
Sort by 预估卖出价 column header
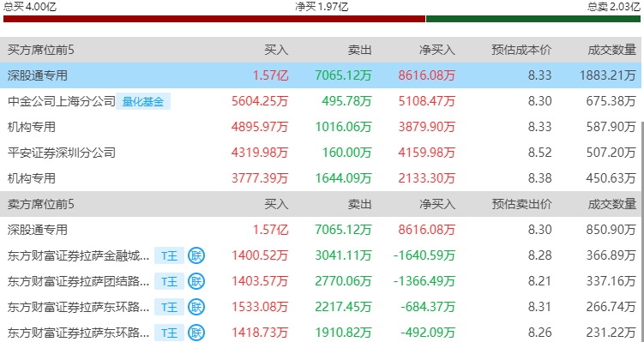tap(521, 204)
